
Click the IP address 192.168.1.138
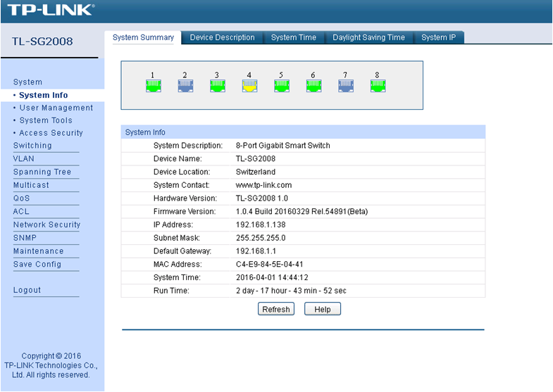261,225
